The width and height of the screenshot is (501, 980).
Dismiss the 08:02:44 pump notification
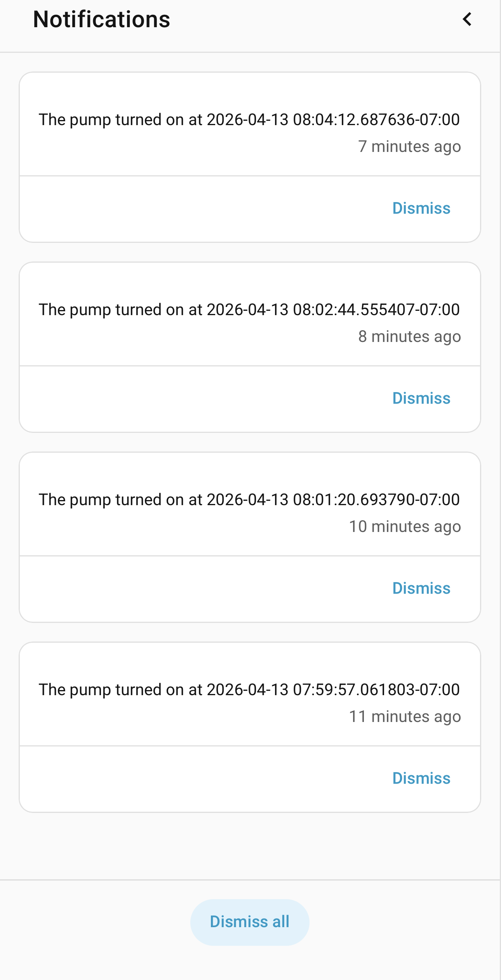click(x=421, y=398)
